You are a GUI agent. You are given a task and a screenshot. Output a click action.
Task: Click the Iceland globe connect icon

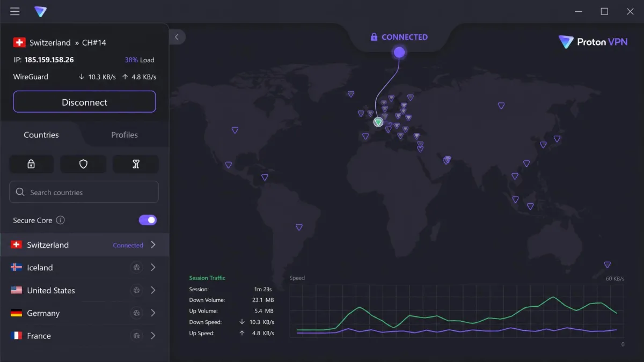point(136,268)
